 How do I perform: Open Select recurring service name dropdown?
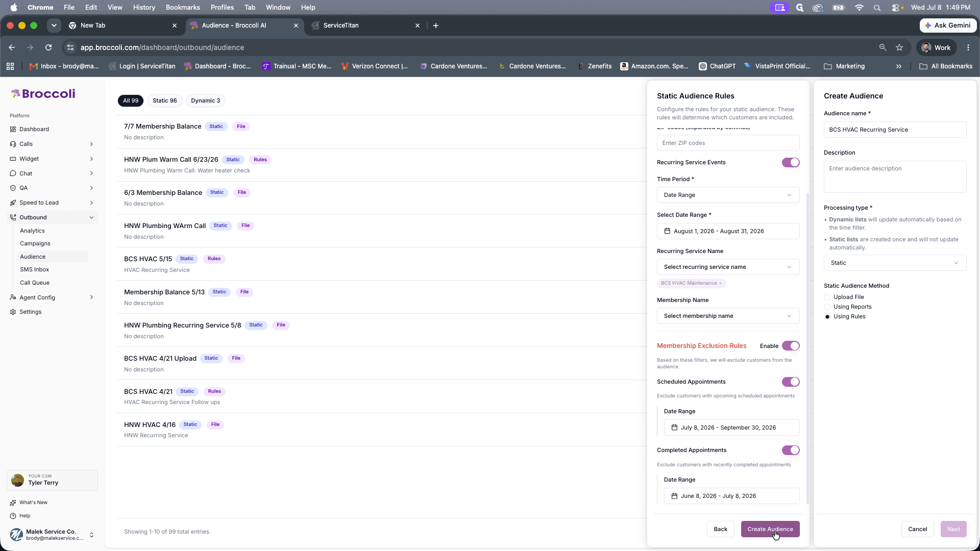coord(728,267)
